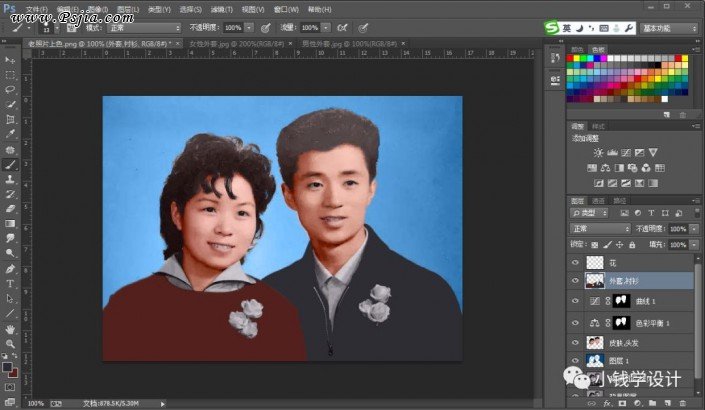Toggle lock image pixels brush icon
Screen dimensions: 705x410
[x=607, y=245]
